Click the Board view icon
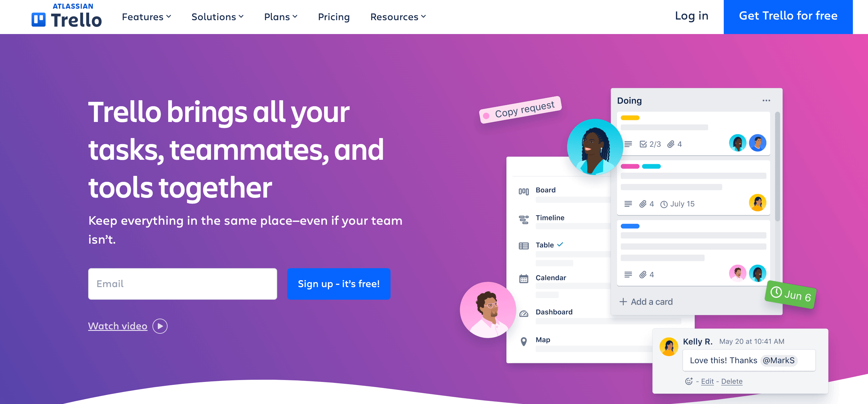868x404 pixels. (524, 191)
